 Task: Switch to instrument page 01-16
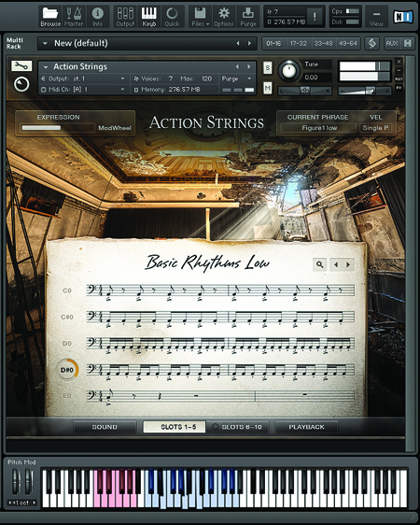tap(273, 44)
